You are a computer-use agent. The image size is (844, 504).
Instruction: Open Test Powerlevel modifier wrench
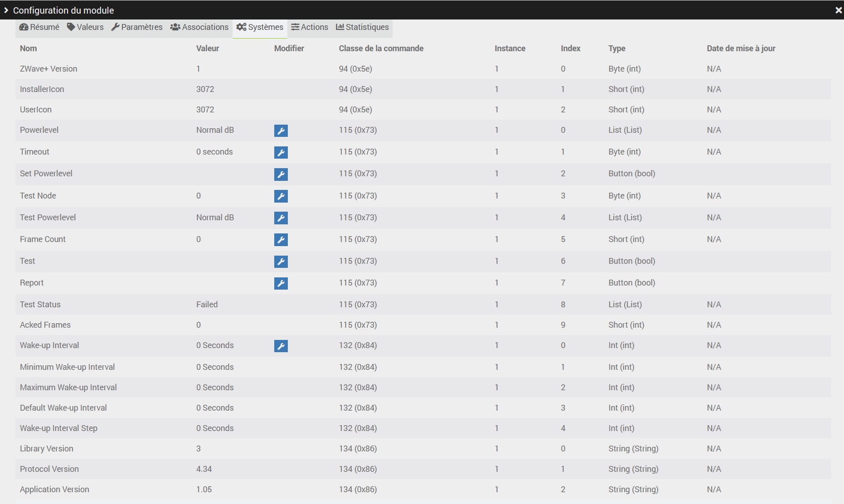coord(281,218)
